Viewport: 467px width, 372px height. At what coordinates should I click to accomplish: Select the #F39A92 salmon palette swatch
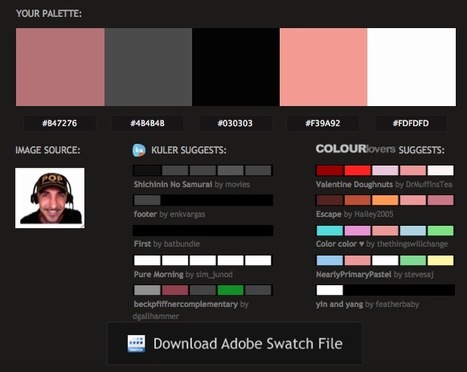coord(323,67)
